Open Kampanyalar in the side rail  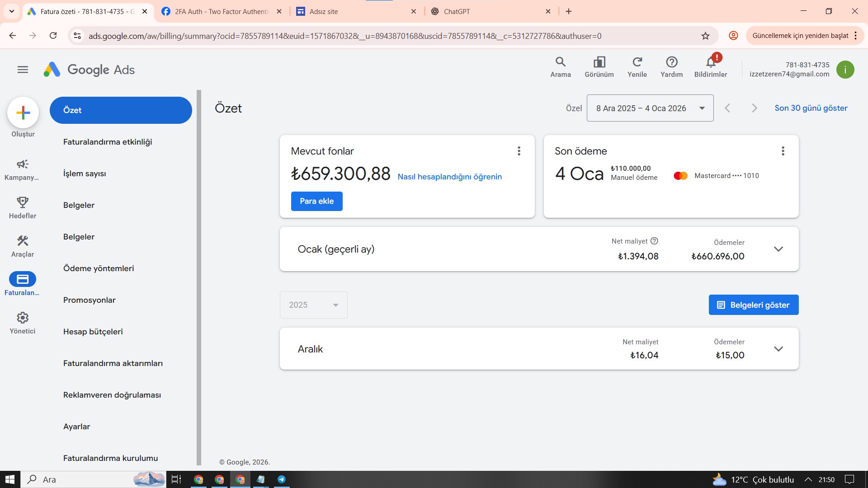coord(22,169)
